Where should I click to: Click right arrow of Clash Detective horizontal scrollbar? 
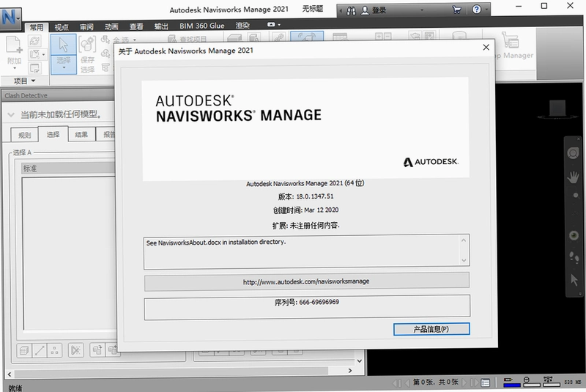point(350,371)
